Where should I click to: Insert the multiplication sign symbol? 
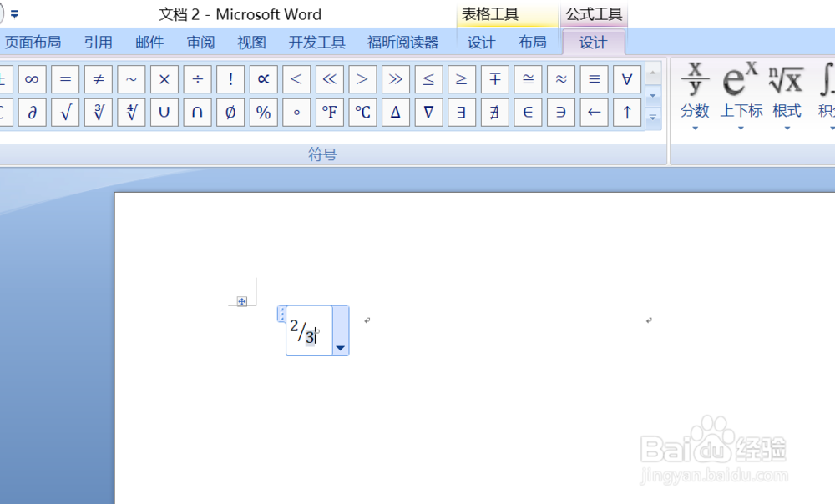click(x=164, y=79)
